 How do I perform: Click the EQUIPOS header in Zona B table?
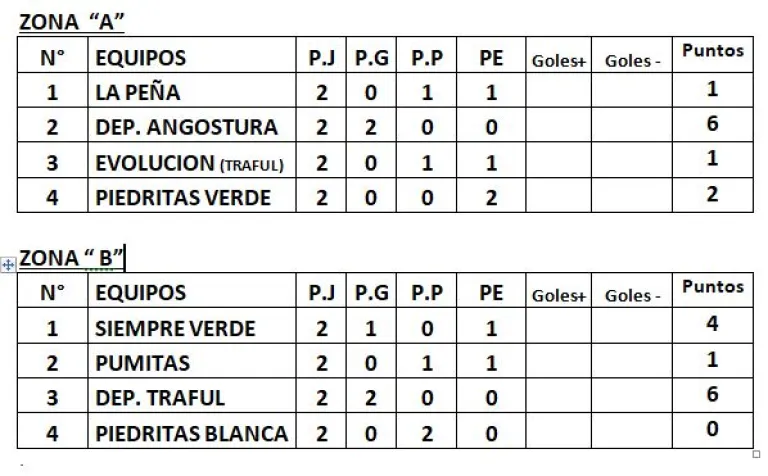pyautogui.click(x=140, y=294)
